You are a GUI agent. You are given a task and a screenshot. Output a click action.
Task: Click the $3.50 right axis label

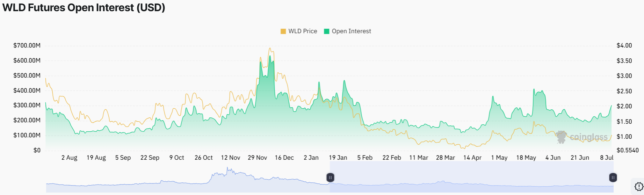tap(624, 61)
